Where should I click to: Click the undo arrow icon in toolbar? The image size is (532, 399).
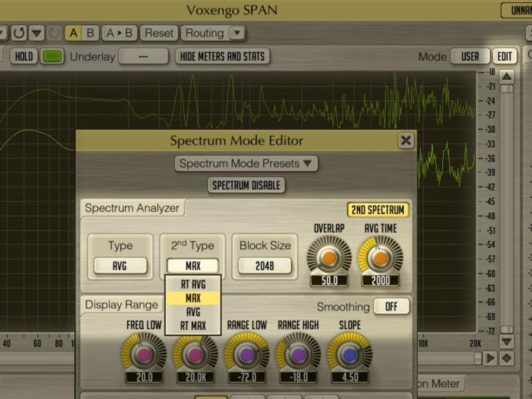tap(18, 33)
